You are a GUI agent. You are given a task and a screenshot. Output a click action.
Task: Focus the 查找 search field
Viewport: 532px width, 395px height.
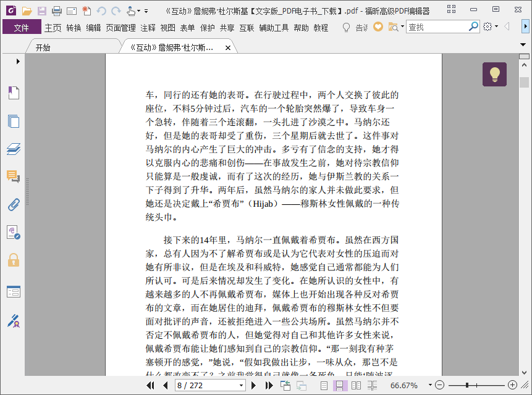point(437,27)
